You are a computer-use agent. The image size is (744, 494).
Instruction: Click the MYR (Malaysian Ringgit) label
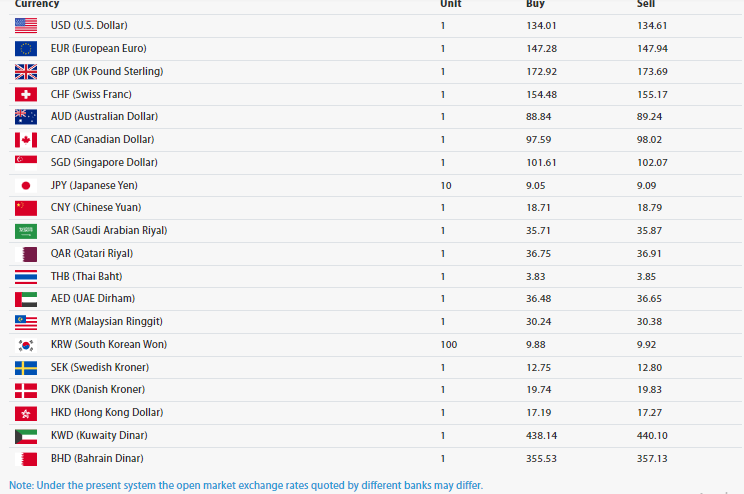pos(107,321)
